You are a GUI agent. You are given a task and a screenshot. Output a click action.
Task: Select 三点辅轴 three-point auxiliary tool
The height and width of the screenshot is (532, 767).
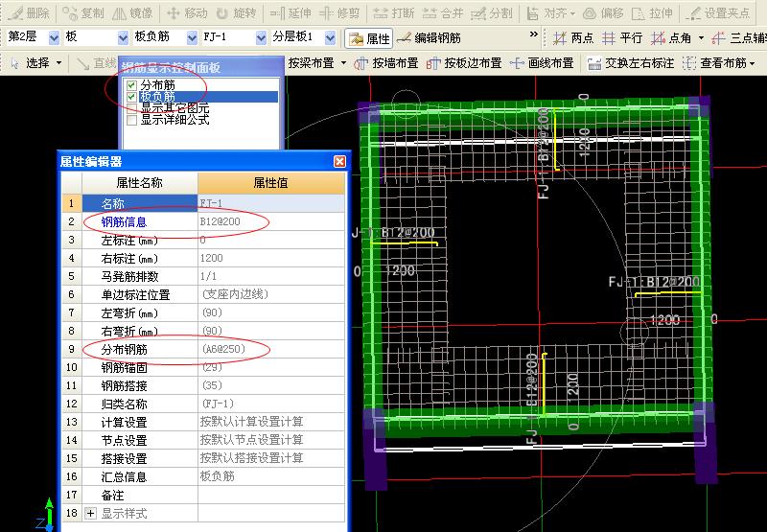pyautogui.click(x=738, y=38)
